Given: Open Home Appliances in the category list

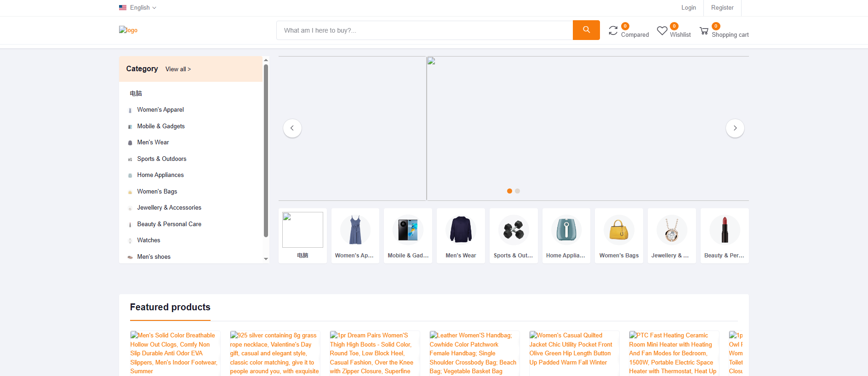Looking at the screenshot, I should [160, 175].
